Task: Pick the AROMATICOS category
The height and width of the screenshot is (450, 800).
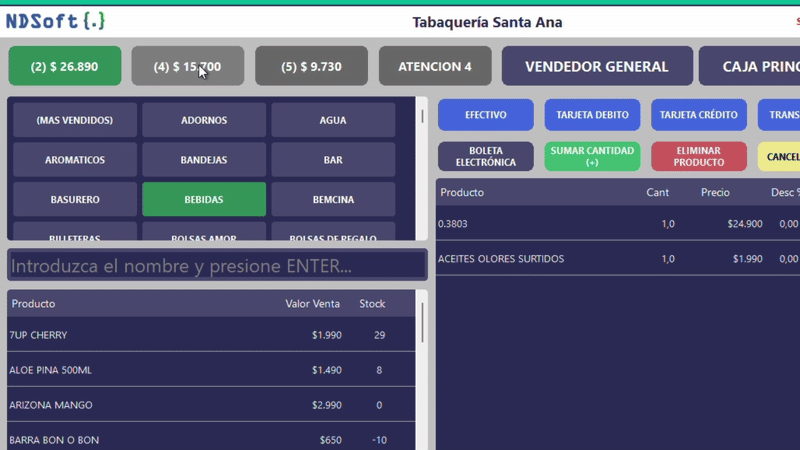Action: [x=74, y=160]
